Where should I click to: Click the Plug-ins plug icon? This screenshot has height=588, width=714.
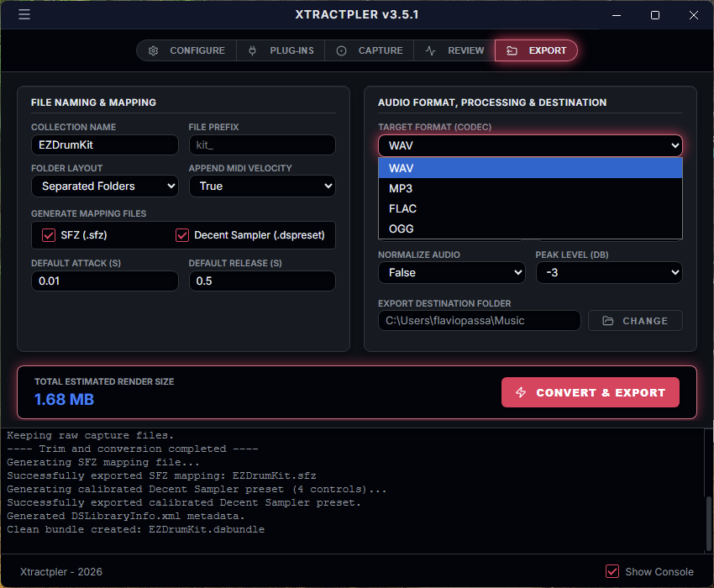click(x=252, y=50)
